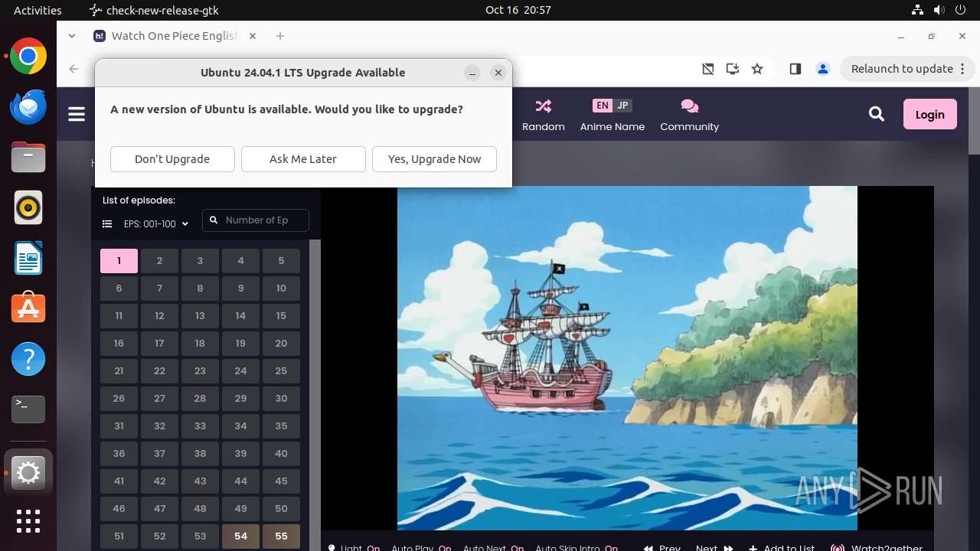Minimize the Ubuntu upgrade dialog
This screenshot has height=551, width=980.
[x=472, y=73]
